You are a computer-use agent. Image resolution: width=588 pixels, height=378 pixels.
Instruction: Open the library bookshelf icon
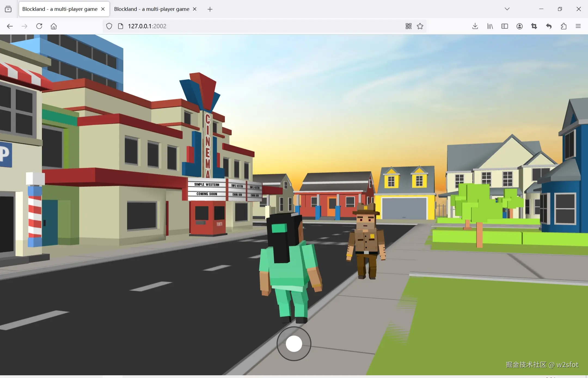(x=490, y=26)
